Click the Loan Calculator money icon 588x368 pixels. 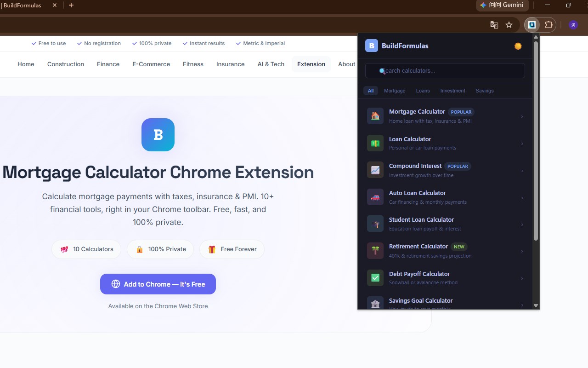tap(375, 143)
